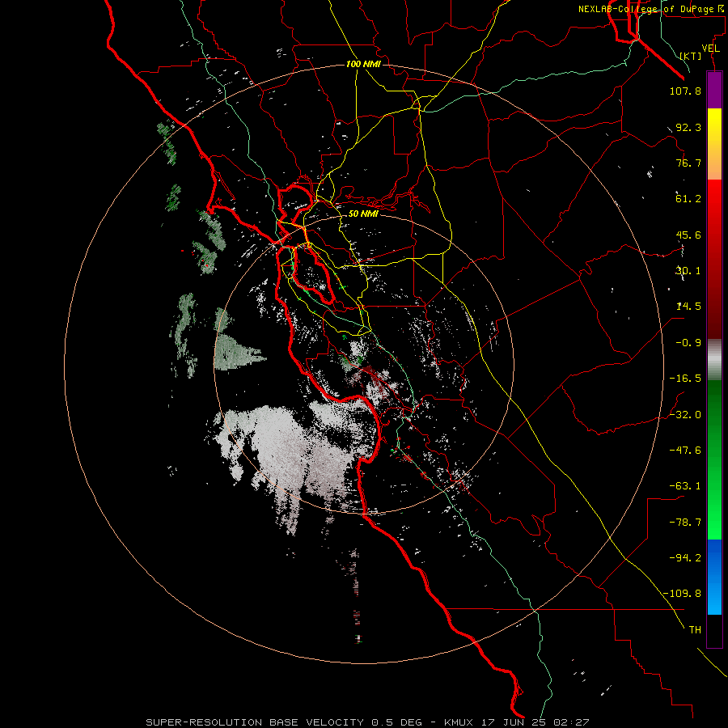Select the purple segment of the velocity color bar
The height and width of the screenshot is (728, 728).
pyautogui.click(x=714, y=91)
